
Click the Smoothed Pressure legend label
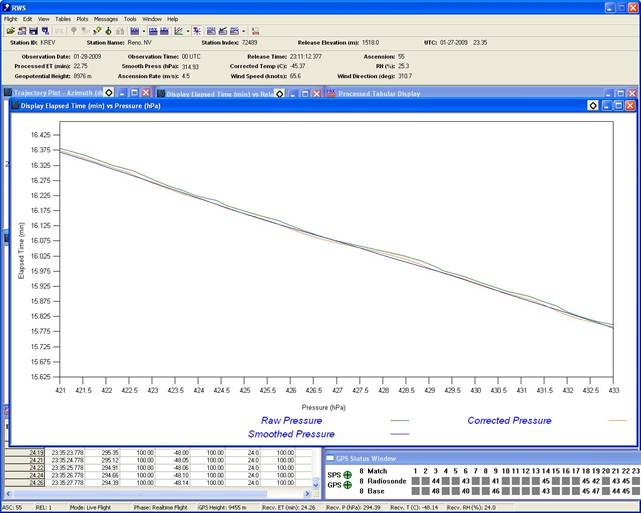pos(291,434)
